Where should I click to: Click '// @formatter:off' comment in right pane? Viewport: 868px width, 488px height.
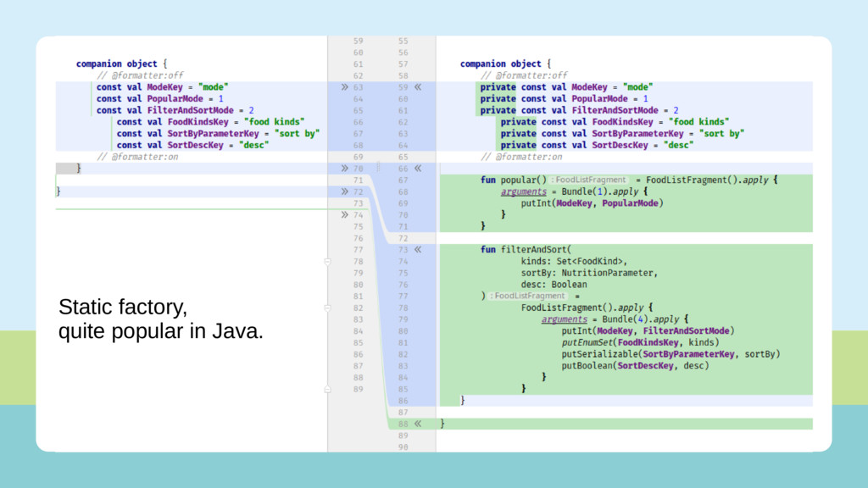click(524, 75)
